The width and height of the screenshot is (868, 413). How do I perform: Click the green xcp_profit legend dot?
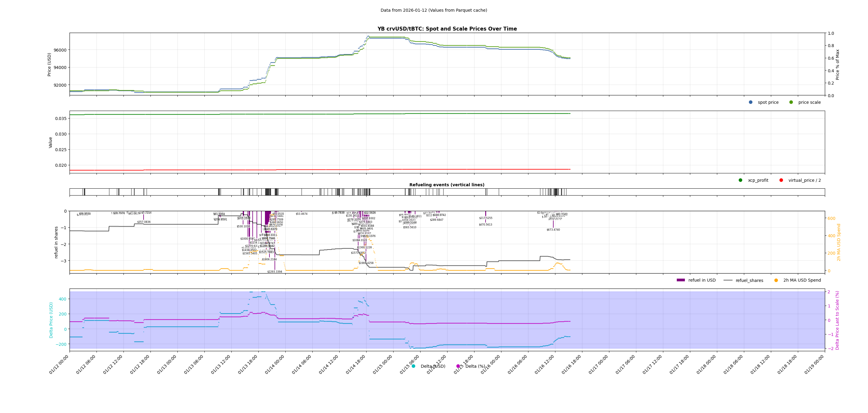click(740, 180)
